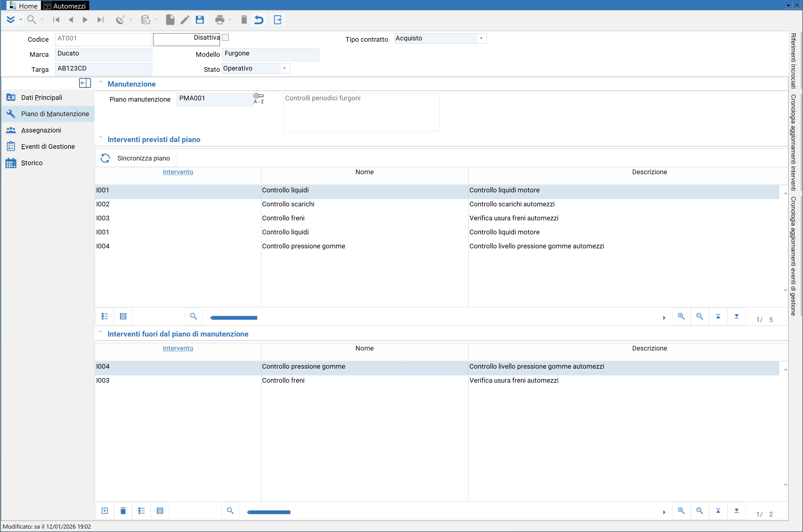Image resolution: width=803 pixels, height=532 pixels.
Task: Switch Interventi previsti grid to form view icon
Action: pos(105,316)
